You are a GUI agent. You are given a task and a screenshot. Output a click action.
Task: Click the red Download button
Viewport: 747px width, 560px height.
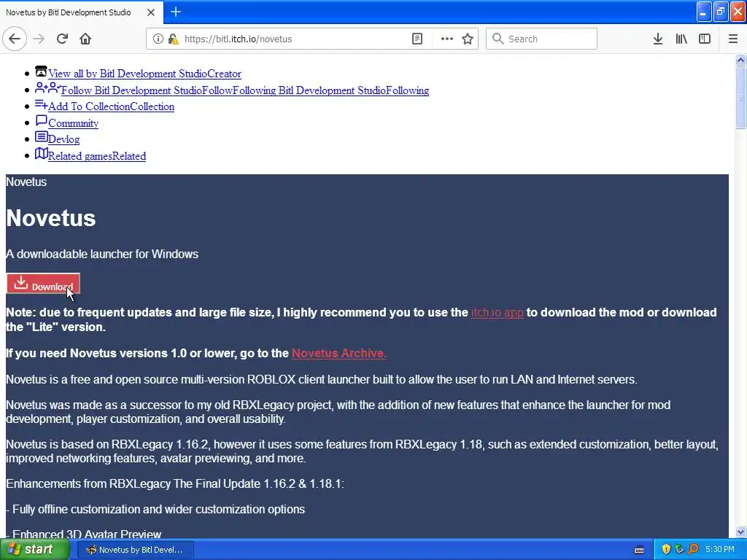(x=43, y=284)
